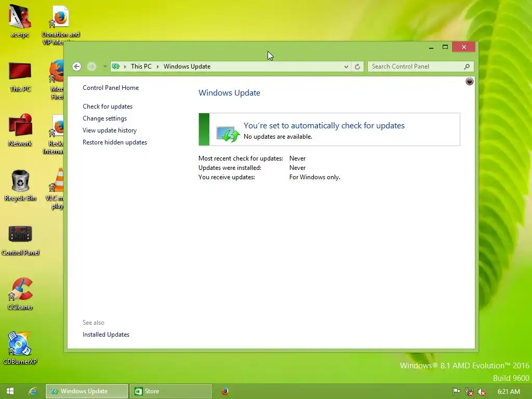This screenshot has height=399, width=532.
Task: Click the Forward arrow navigation button
Action: click(x=91, y=66)
